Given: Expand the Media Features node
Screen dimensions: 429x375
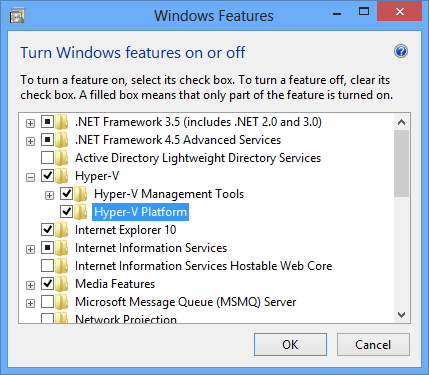Looking at the screenshot, I should (30, 285).
